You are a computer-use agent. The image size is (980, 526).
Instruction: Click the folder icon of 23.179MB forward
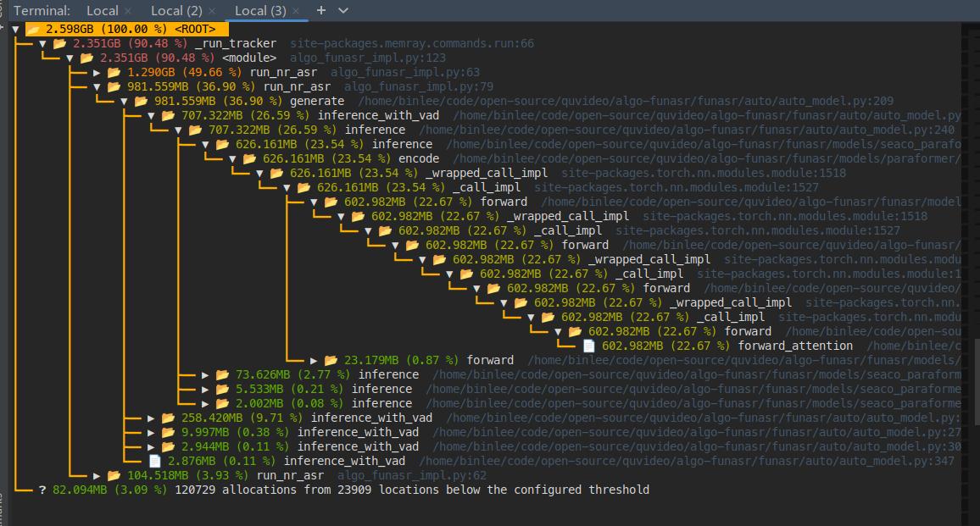[331, 361]
